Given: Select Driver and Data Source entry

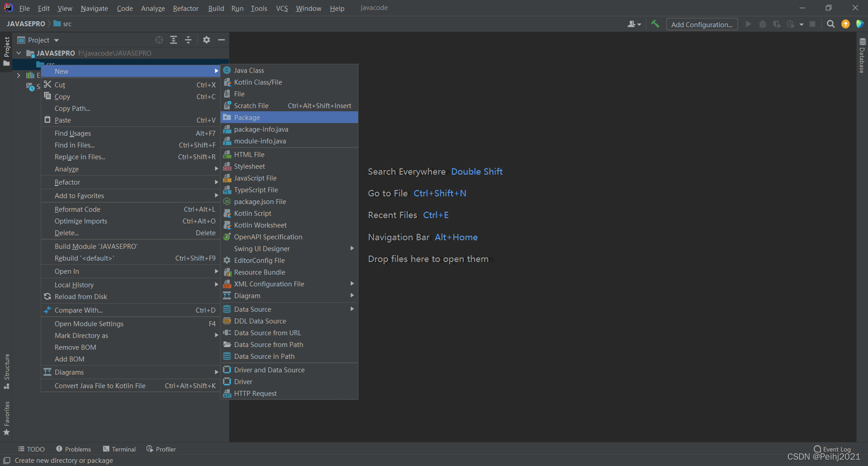Looking at the screenshot, I should [289, 370].
